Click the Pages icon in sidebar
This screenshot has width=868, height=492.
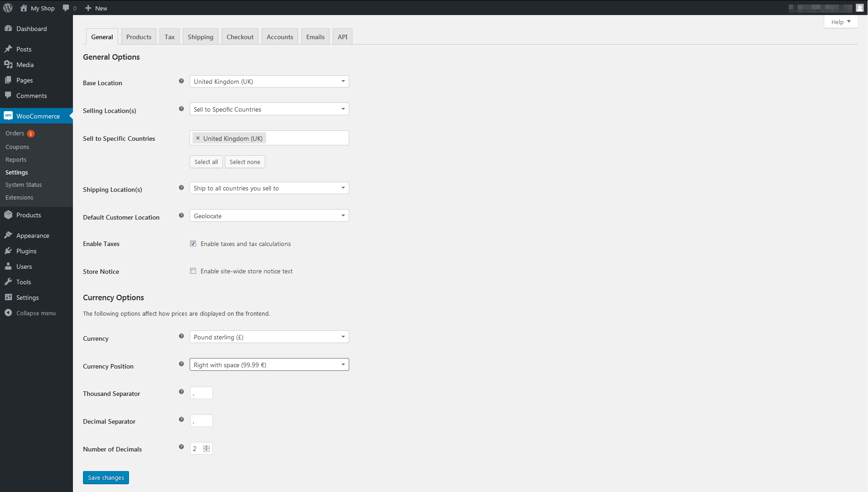8,80
